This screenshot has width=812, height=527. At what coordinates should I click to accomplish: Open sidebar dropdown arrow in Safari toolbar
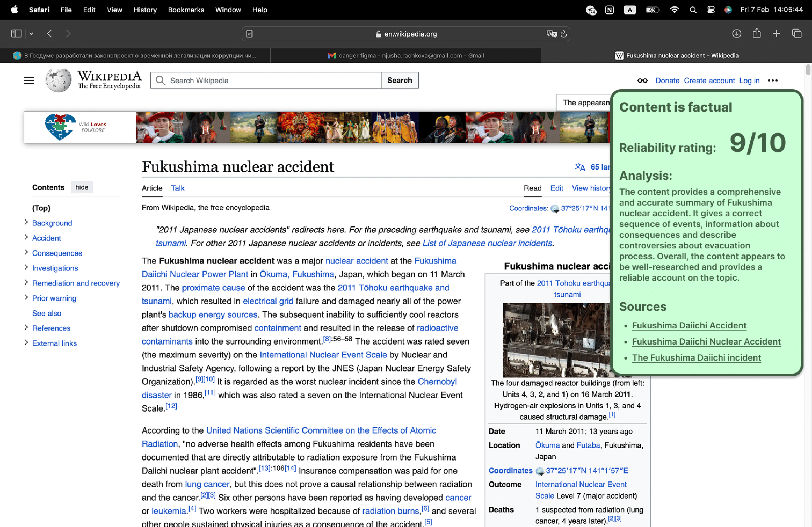(31, 33)
